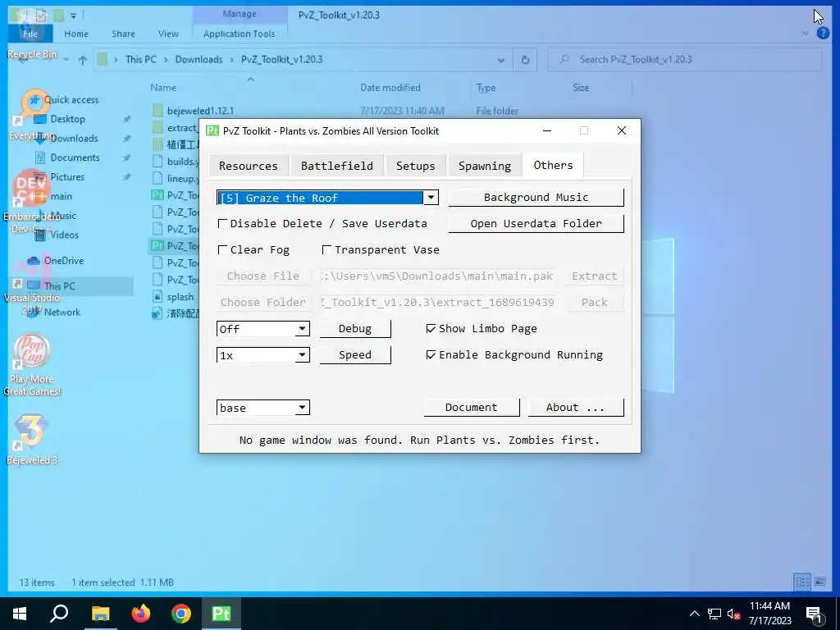Select Pictures in Explorer sidebar
The width and height of the screenshot is (840, 630).
pyautogui.click(x=67, y=177)
